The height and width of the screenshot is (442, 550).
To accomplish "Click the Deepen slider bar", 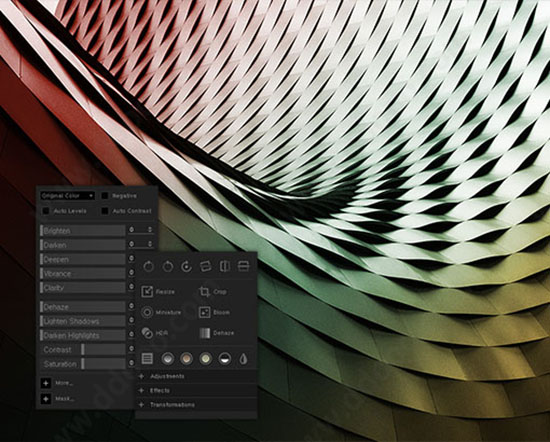I will pos(83,259).
